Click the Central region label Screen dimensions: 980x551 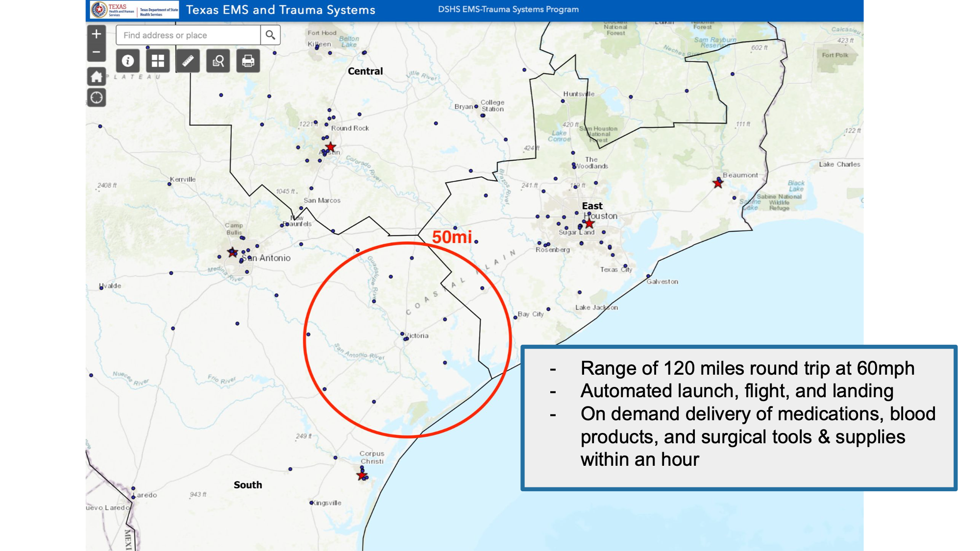[366, 71]
